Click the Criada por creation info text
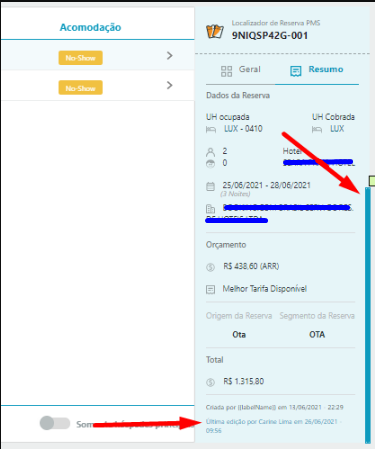The height and width of the screenshot is (449, 375). coord(275,407)
